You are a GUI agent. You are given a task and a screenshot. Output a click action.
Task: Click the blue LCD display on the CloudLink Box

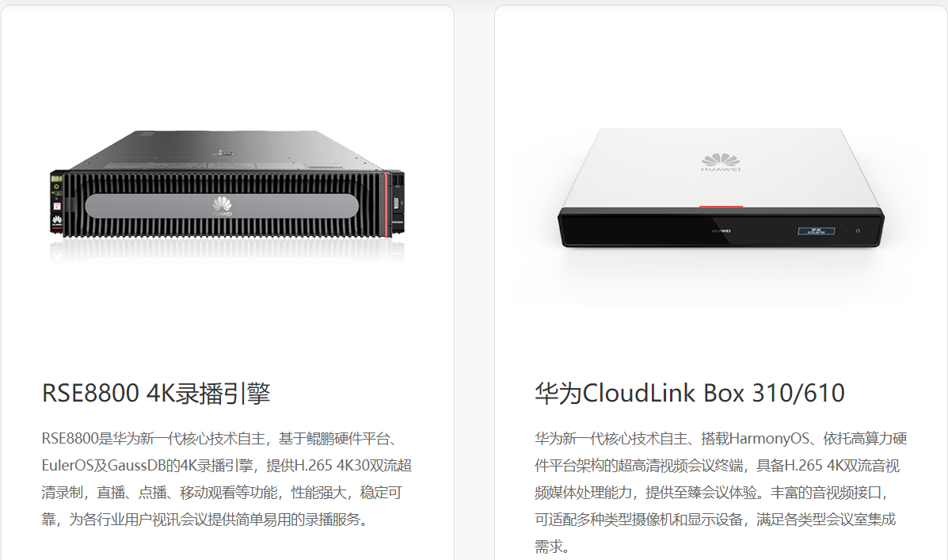(817, 231)
